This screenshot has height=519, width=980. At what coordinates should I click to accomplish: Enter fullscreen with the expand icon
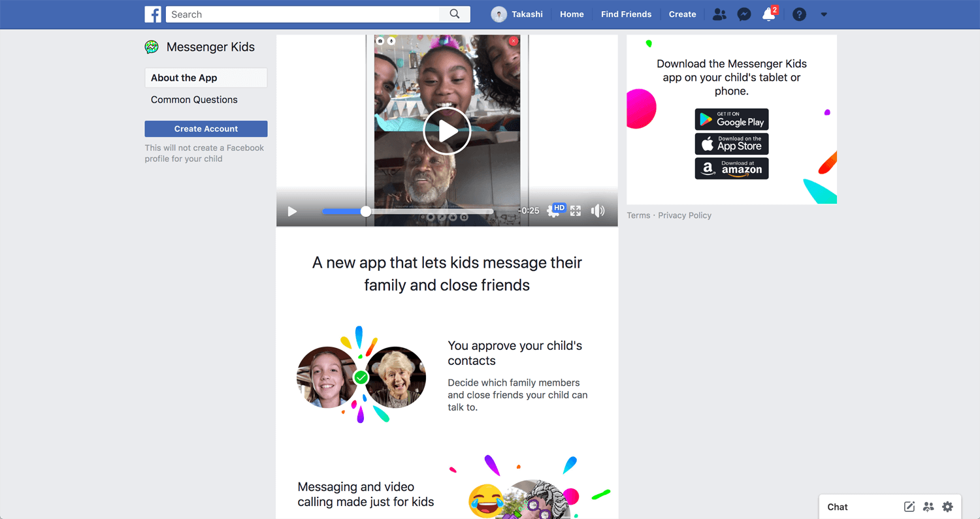coord(576,211)
